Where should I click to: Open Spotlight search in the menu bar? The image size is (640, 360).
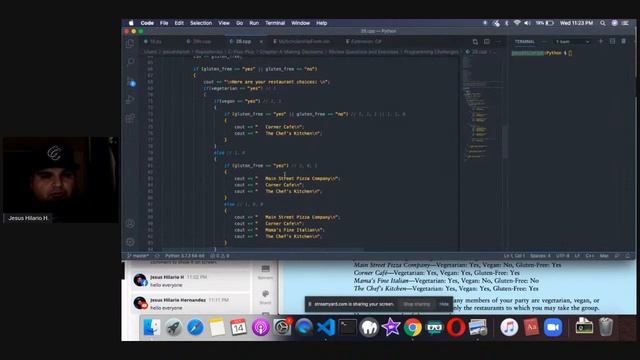602,23
